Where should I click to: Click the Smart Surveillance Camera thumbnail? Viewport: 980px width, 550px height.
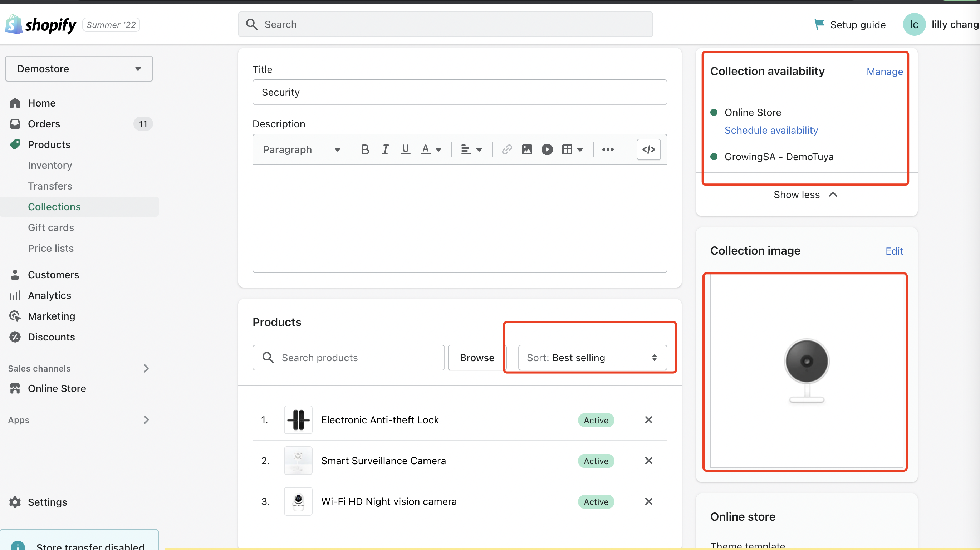(x=298, y=461)
